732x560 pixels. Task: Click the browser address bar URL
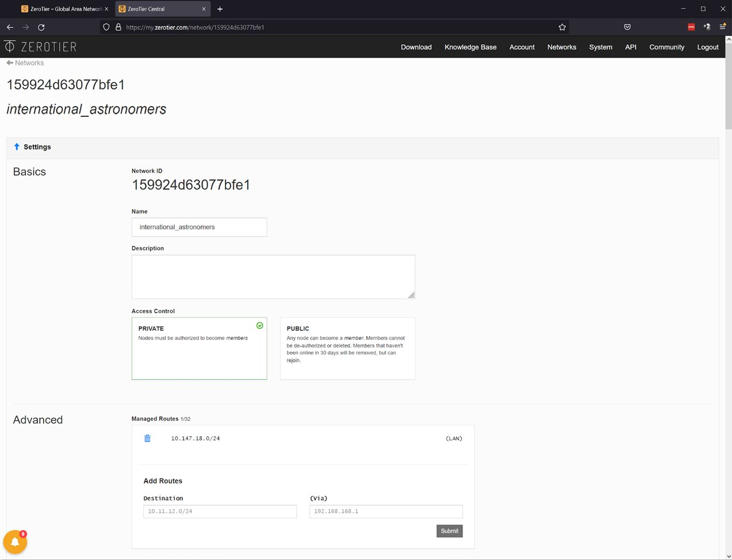coord(195,27)
